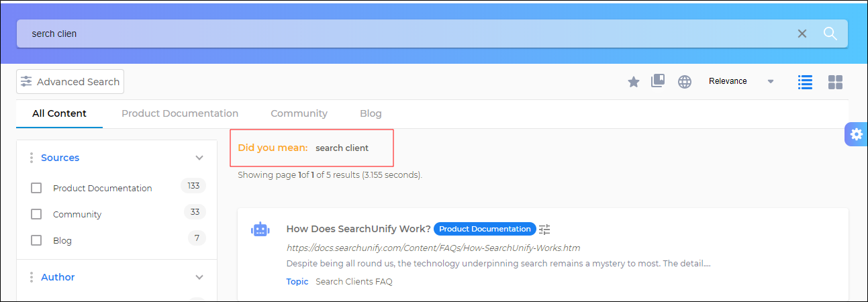Tick the Blog source checkbox
Screen dimensions: 868x302
36,241
